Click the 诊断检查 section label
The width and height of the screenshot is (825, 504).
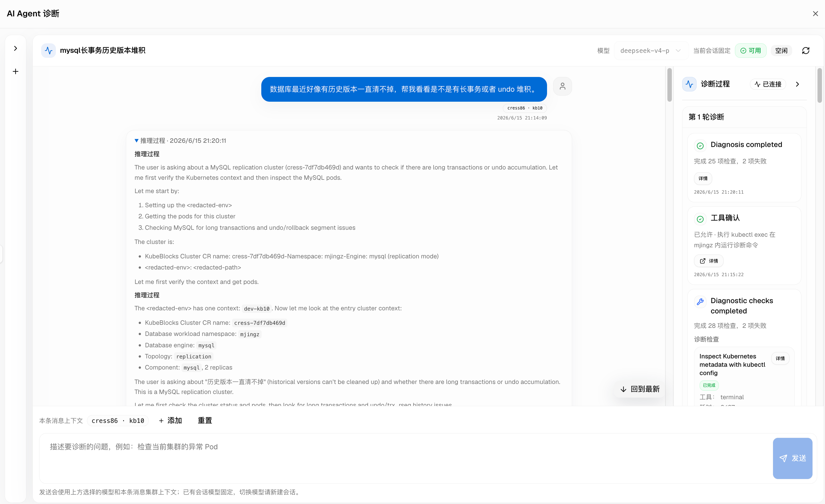click(706, 339)
